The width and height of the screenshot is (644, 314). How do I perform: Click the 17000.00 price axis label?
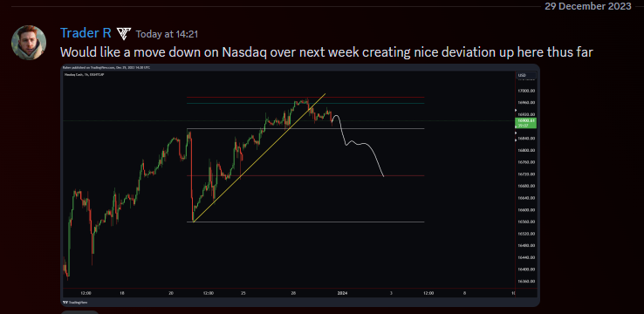(x=526, y=91)
